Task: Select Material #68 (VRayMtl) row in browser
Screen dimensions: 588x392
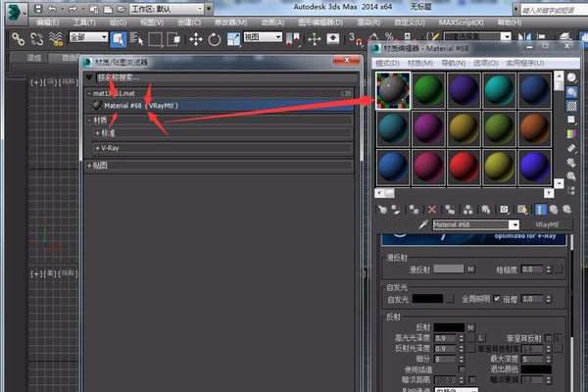Action: (221, 106)
